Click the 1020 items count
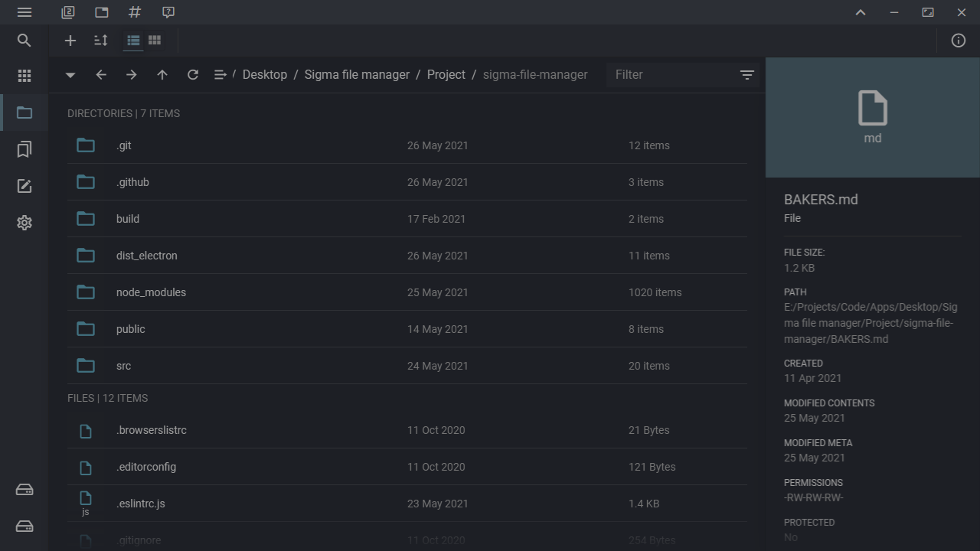The width and height of the screenshot is (980, 551). [655, 292]
